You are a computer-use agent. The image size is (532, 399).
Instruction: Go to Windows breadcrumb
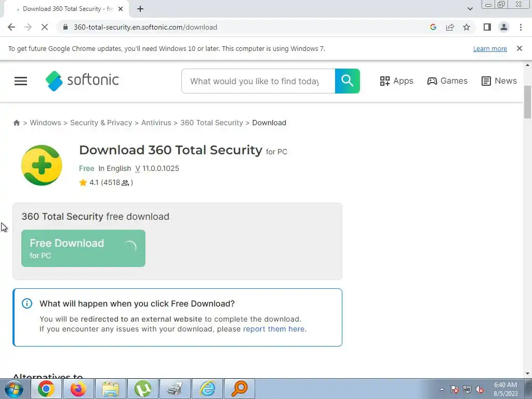click(46, 123)
